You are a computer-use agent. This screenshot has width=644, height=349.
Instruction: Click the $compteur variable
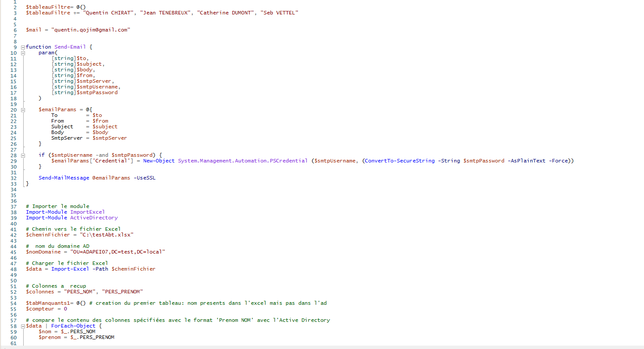(x=40, y=309)
